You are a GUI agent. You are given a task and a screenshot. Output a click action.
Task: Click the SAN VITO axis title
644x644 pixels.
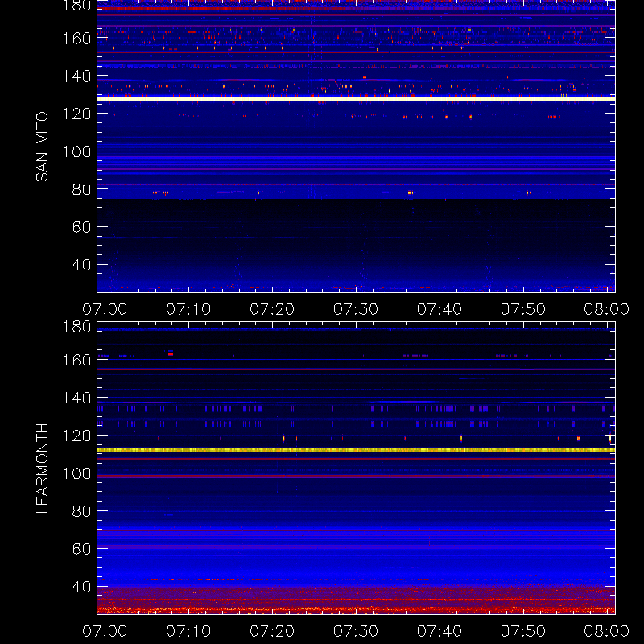tap(42, 147)
